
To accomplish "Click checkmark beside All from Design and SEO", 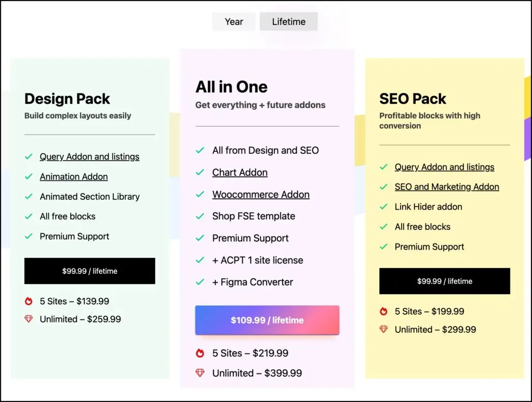I will (200, 150).
